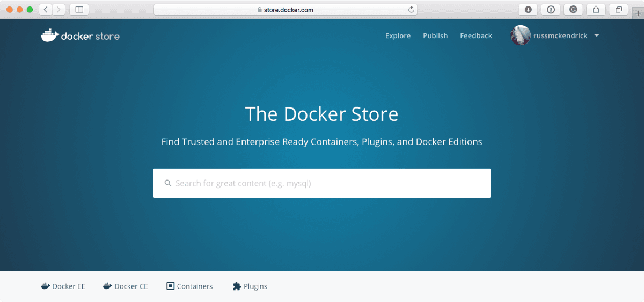Click the Docker EE whale icon
Image resolution: width=644 pixels, height=302 pixels.
click(46, 286)
